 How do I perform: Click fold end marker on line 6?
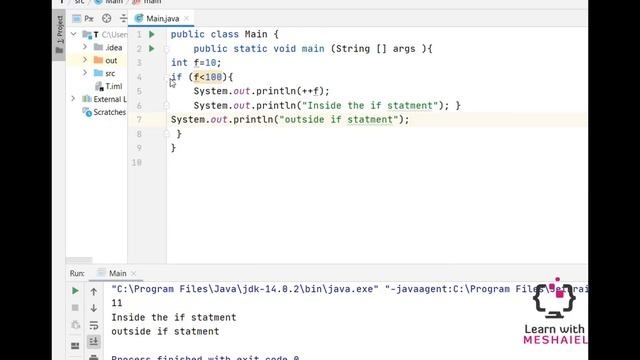click(x=166, y=106)
